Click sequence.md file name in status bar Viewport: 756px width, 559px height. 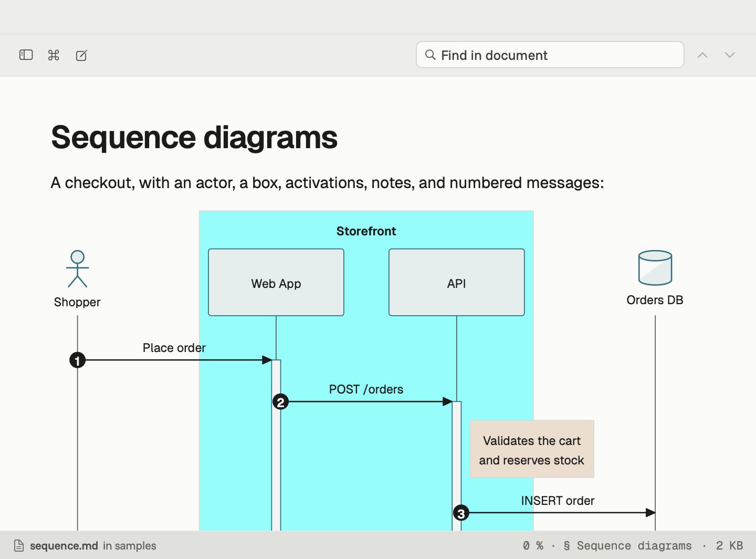click(64, 546)
